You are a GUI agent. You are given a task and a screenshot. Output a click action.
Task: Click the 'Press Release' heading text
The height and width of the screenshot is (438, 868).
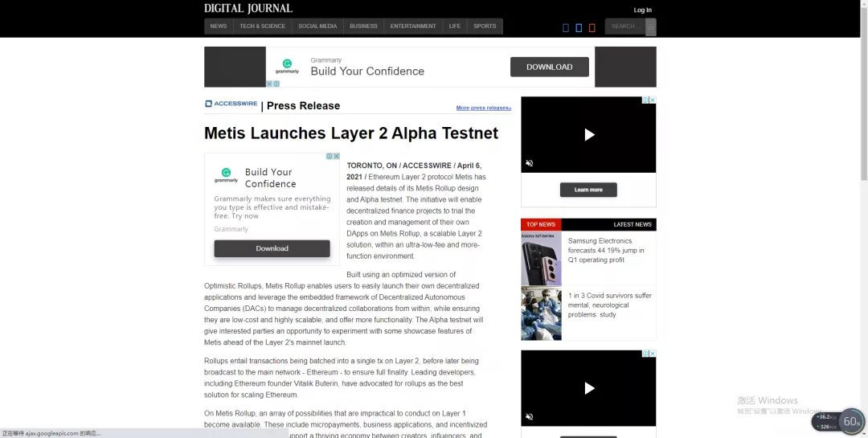tap(303, 106)
